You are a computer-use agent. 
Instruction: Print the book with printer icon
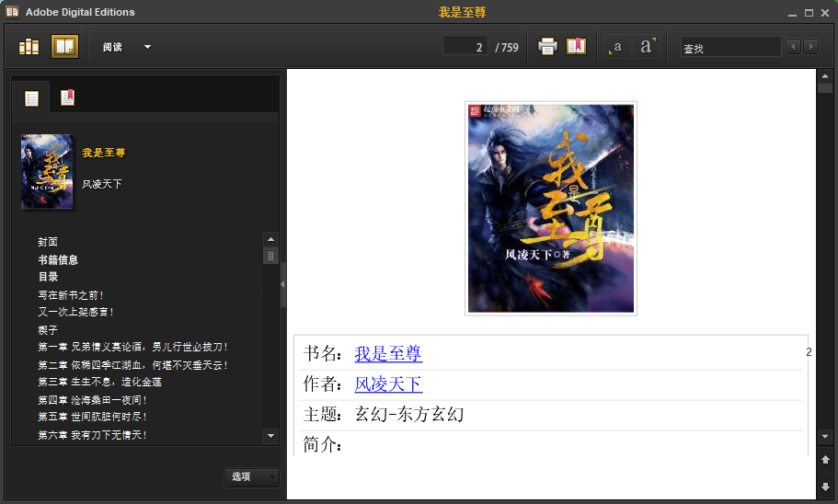point(547,47)
